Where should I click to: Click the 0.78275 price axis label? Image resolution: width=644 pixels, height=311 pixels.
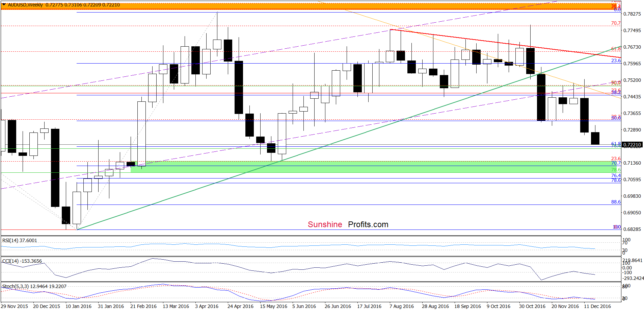[x=632, y=14]
